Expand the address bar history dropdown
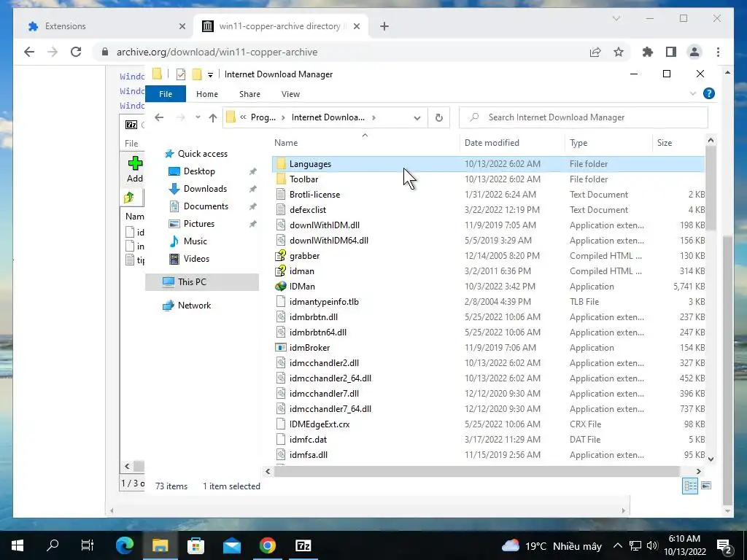The height and width of the screenshot is (560, 747). tap(417, 117)
